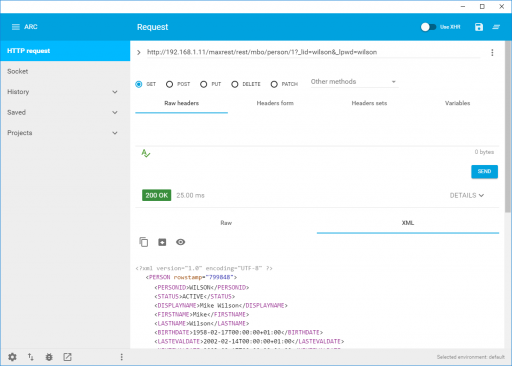
Task: Click the BIRTHDATE XML line
Action: pos(239,332)
